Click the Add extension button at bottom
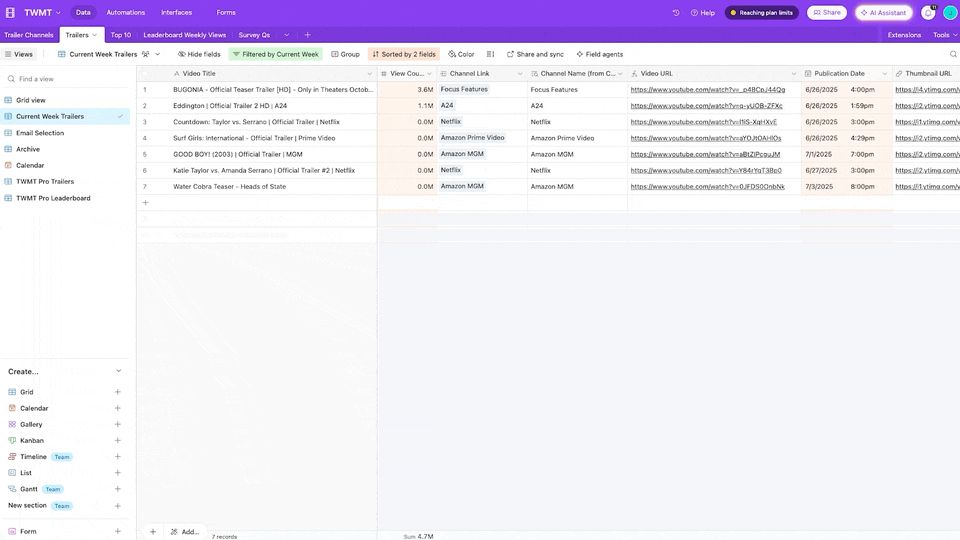This screenshot has width=960, height=540. click(x=185, y=531)
